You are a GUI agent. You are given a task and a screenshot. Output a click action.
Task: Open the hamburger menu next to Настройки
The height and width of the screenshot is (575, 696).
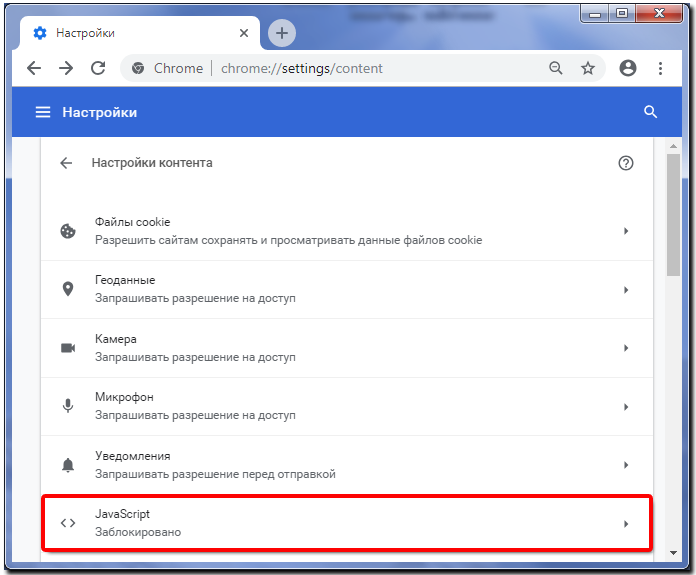(43, 112)
